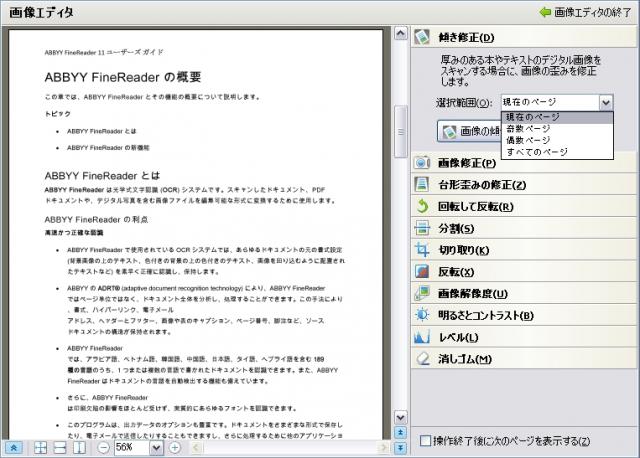Click the fit-to-width zoom icon
The image size is (640, 458).
tap(60, 448)
